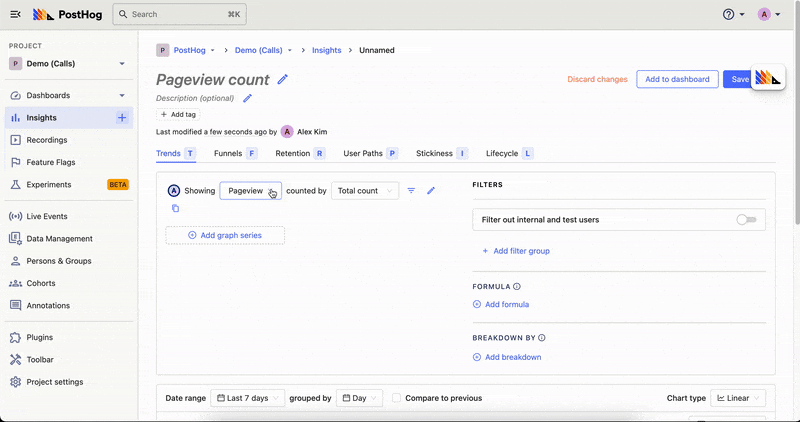Open the Last 7 days date range dropdown
This screenshot has height=422, width=800.
(247, 398)
